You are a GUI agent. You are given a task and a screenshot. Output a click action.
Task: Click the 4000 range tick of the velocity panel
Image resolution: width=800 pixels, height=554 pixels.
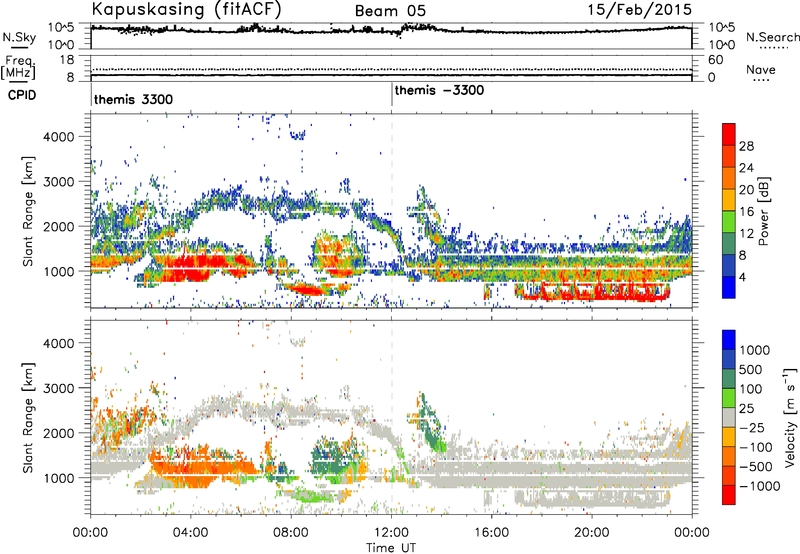coord(59,343)
